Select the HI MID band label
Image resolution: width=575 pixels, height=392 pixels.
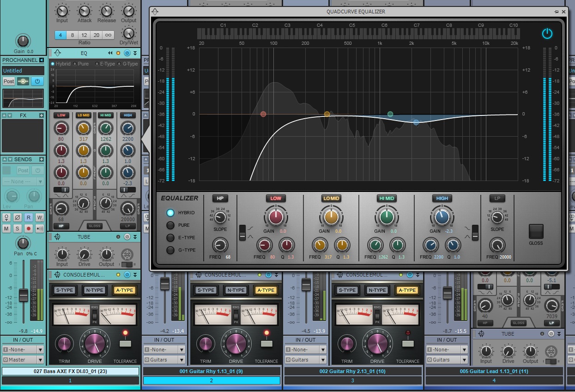(386, 198)
